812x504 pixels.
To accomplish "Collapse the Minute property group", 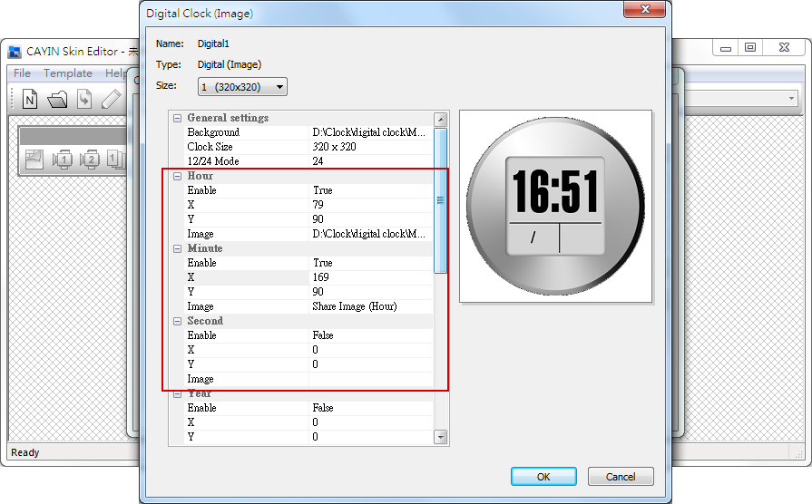I will [x=177, y=248].
